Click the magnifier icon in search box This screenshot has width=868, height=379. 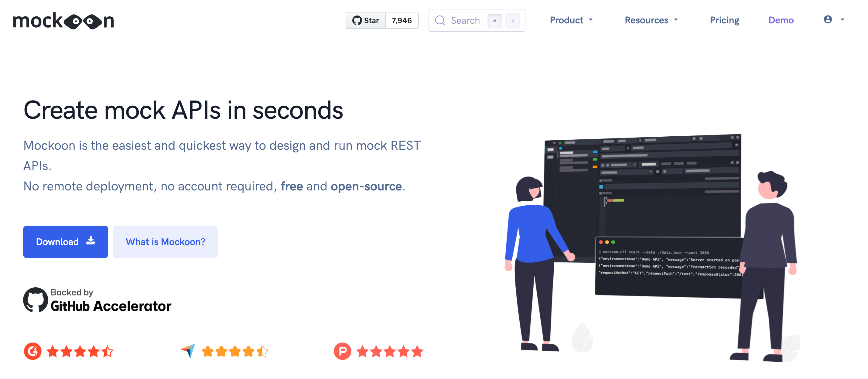pyautogui.click(x=440, y=21)
